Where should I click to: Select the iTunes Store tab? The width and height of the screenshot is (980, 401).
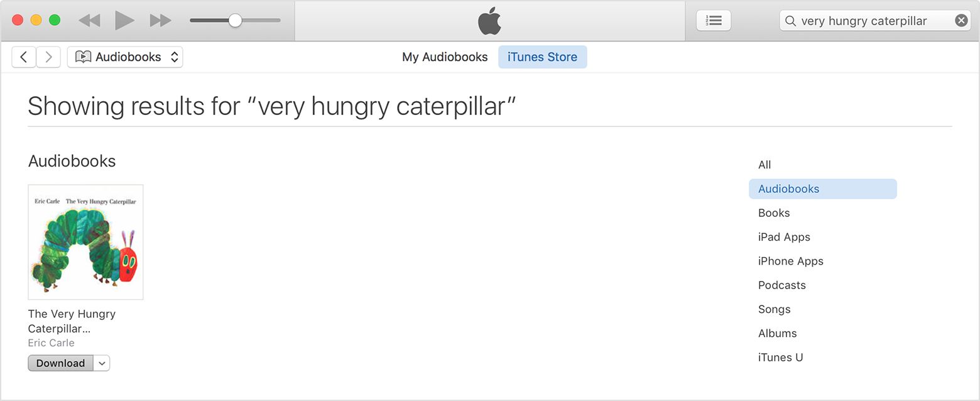pos(542,57)
